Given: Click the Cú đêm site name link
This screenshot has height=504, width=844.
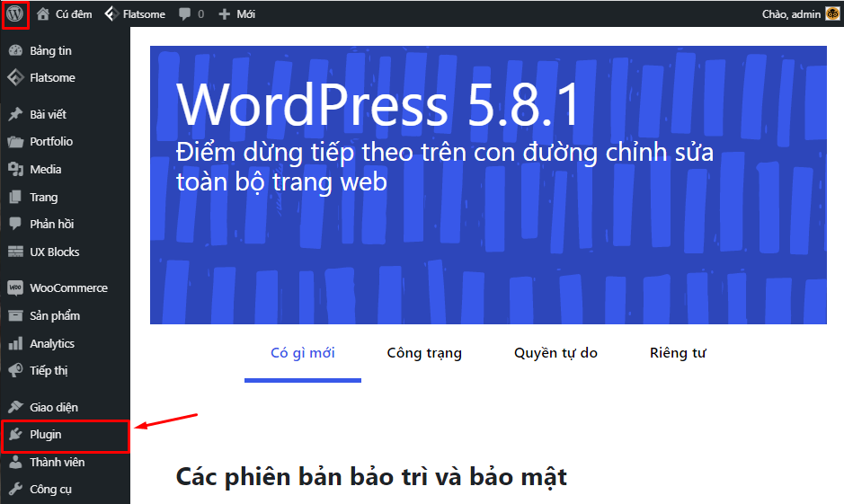Looking at the screenshot, I should click(x=74, y=14).
